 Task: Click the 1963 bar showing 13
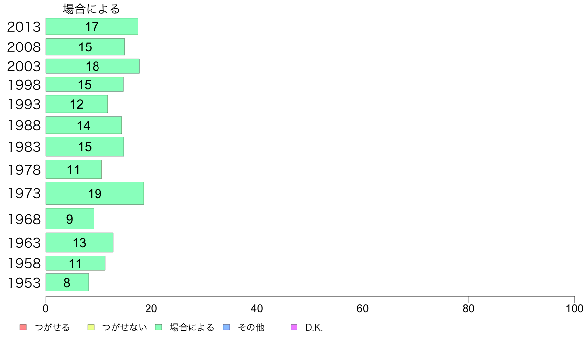coord(80,242)
